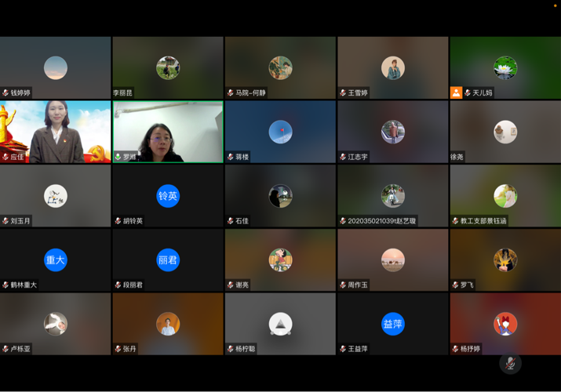Click the muted mic icon by 马院-何静
Screen dimensions: 561x392
point(231,93)
